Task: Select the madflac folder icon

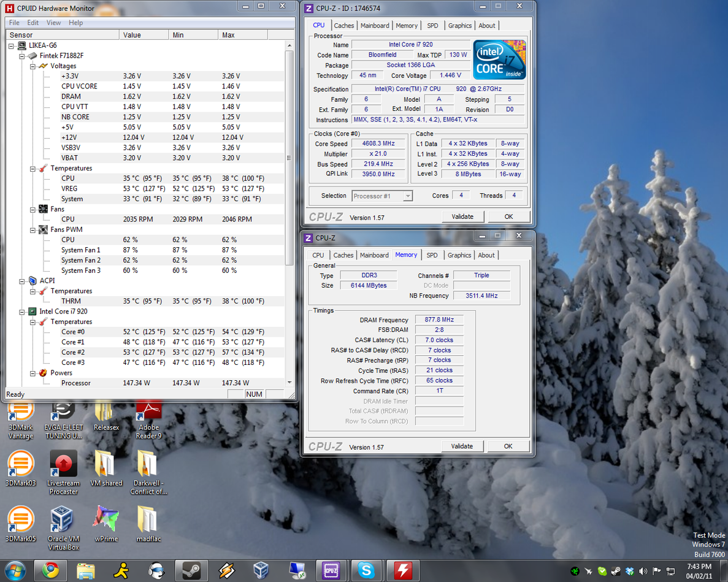Action: 148,524
